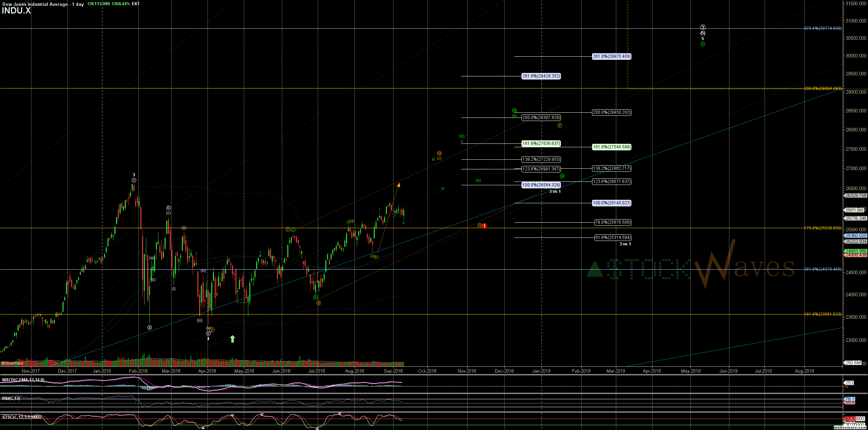The image size is (868, 430).
Task: Click the Aug-2019 date axis label
Action: (804, 371)
